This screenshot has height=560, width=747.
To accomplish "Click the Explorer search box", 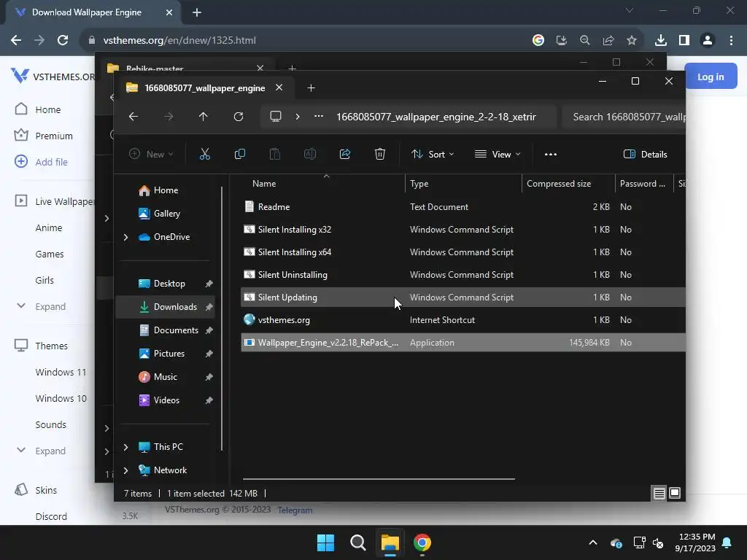I will tap(624, 117).
